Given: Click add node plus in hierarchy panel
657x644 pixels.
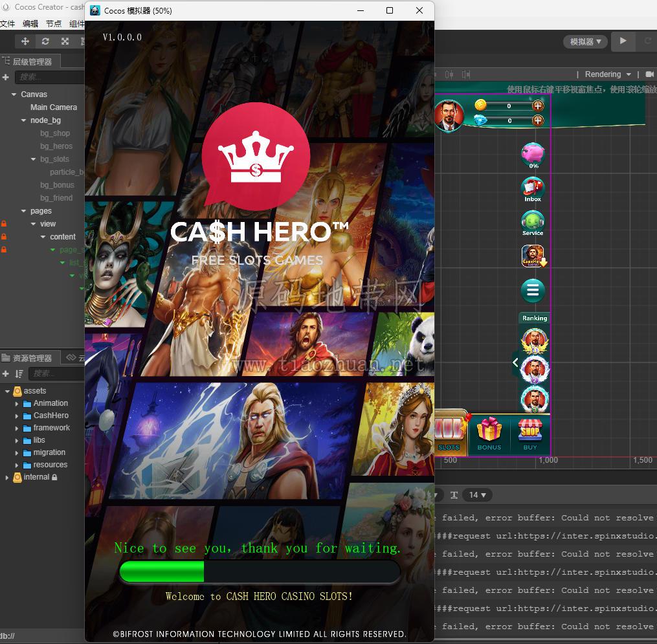Looking at the screenshot, I should tap(5, 77).
